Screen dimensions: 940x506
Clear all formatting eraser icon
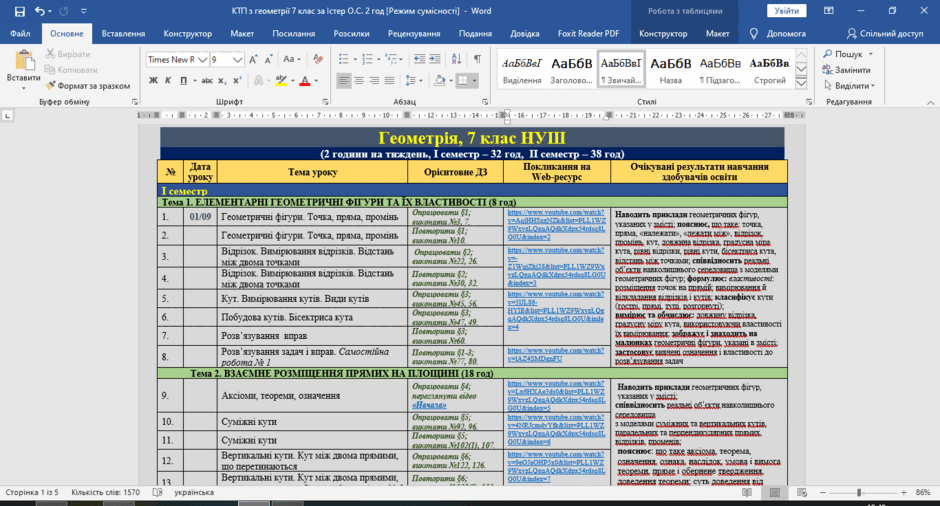click(x=318, y=59)
